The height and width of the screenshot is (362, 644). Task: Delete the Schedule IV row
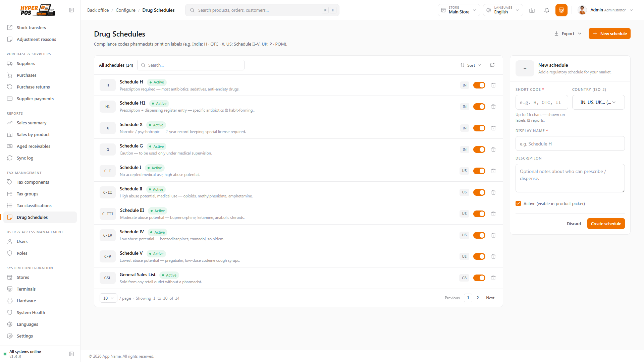(x=493, y=235)
